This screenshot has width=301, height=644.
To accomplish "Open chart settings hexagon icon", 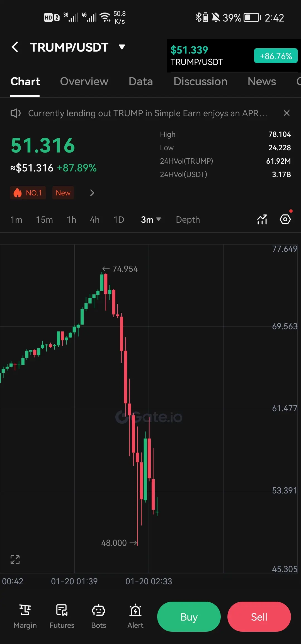I will click(x=285, y=219).
